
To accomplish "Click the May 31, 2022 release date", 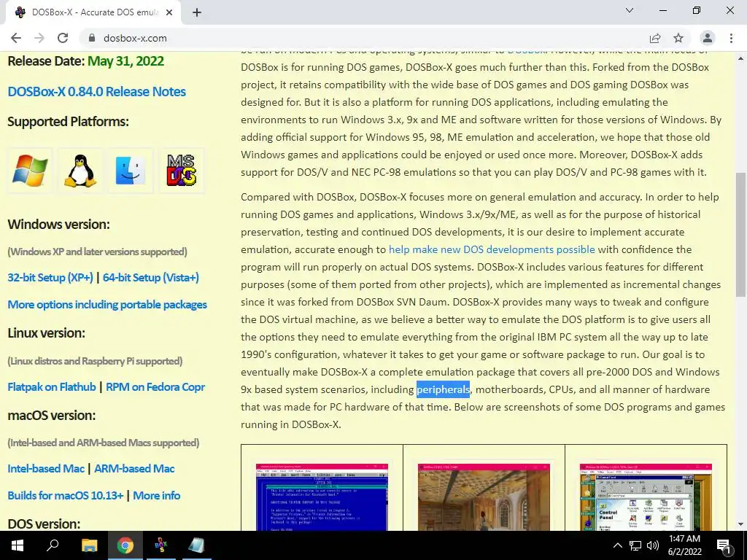I will click(125, 61).
